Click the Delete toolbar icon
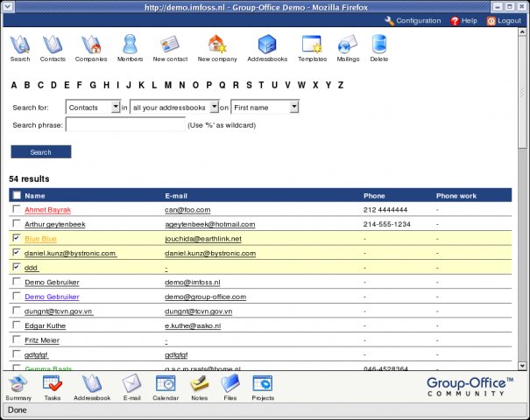Viewport: 530px width, 420px height. pos(378,44)
